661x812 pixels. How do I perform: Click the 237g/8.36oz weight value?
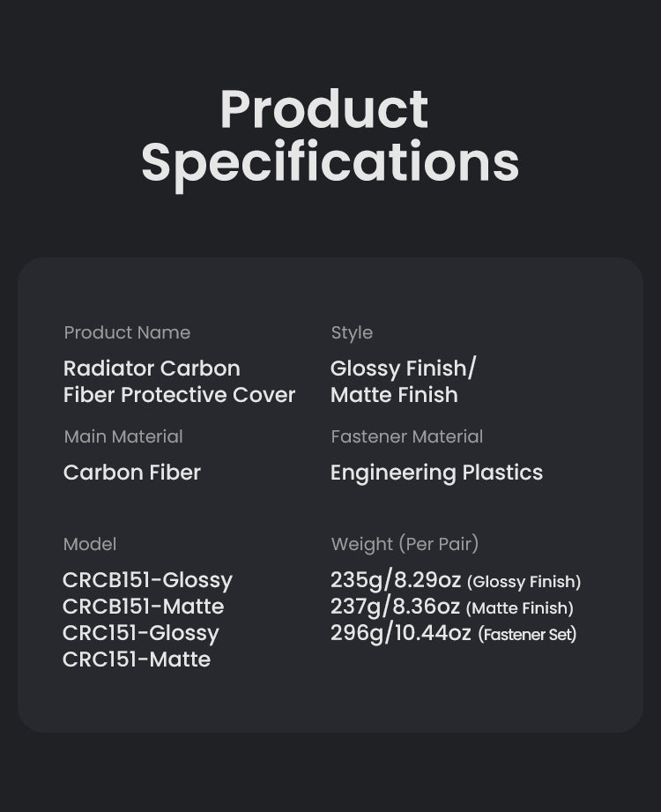(x=395, y=607)
